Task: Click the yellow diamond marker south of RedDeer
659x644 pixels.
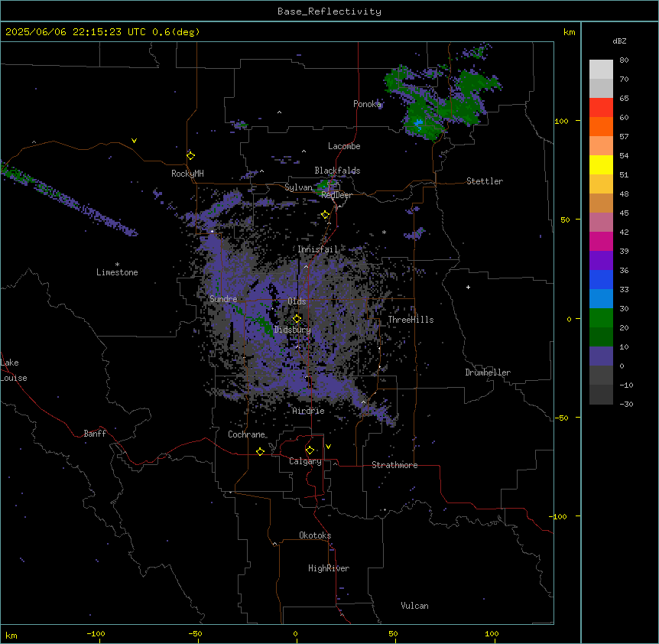Action: tap(326, 215)
